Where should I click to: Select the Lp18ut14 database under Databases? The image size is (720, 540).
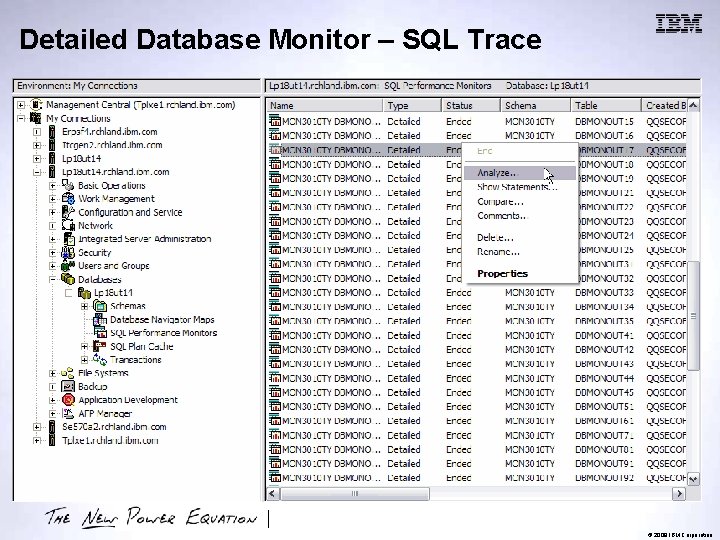(x=113, y=292)
